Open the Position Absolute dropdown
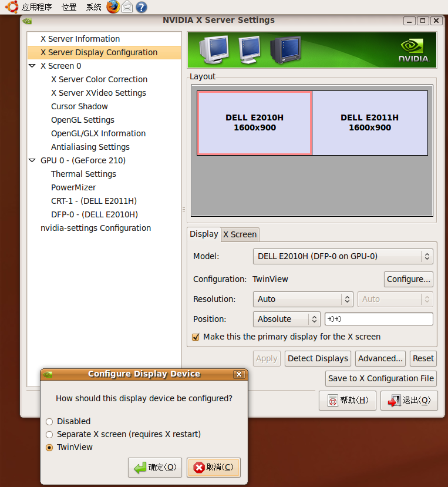 (x=287, y=319)
